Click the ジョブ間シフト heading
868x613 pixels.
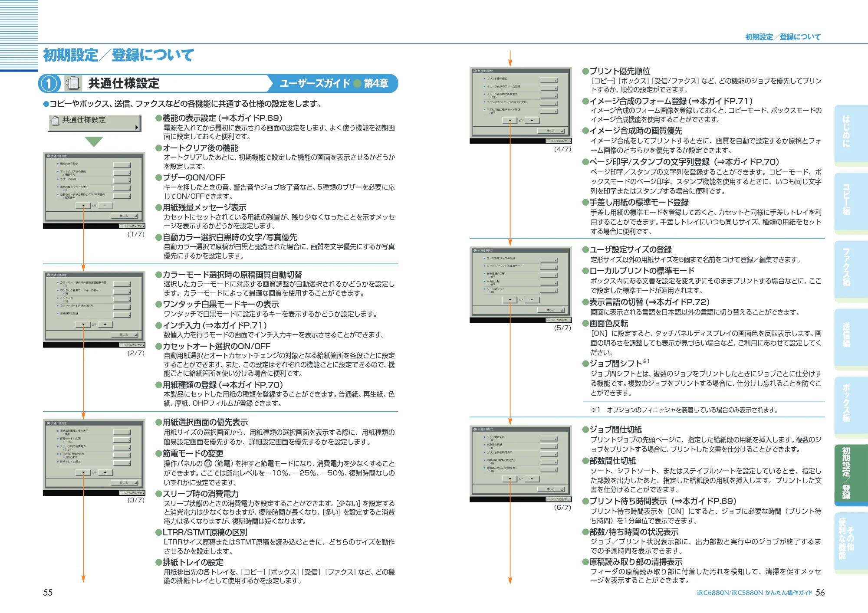(616, 363)
